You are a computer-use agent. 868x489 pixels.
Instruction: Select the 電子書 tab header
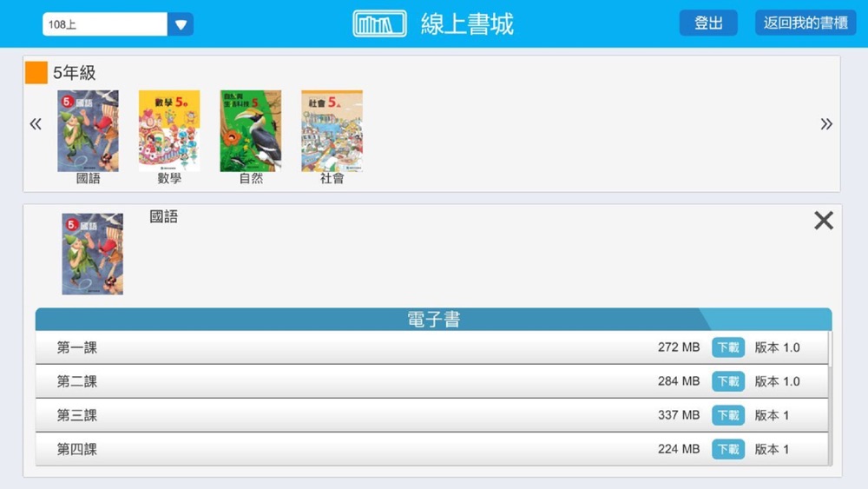tap(433, 320)
